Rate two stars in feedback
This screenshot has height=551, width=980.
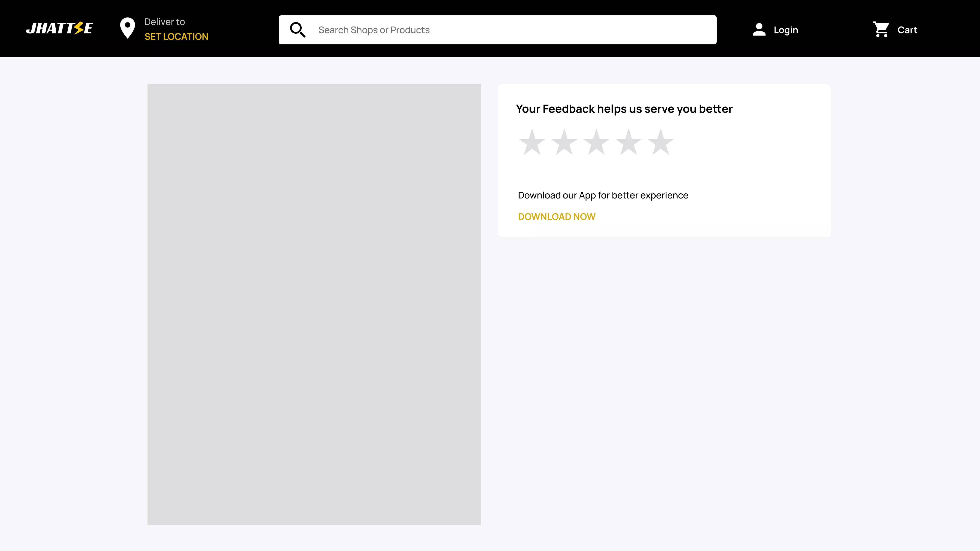[x=564, y=142]
